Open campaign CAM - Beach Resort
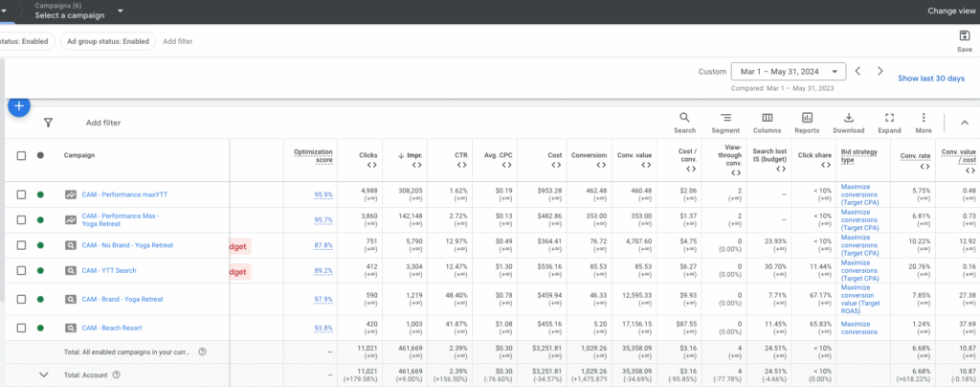The height and width of the screenshot is (387, 980). pos(112,328)
